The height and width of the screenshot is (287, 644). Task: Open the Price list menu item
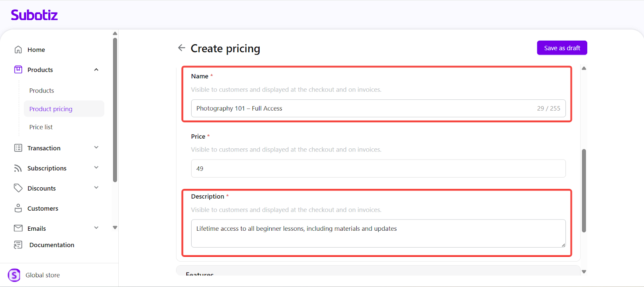tap(41, 127)
